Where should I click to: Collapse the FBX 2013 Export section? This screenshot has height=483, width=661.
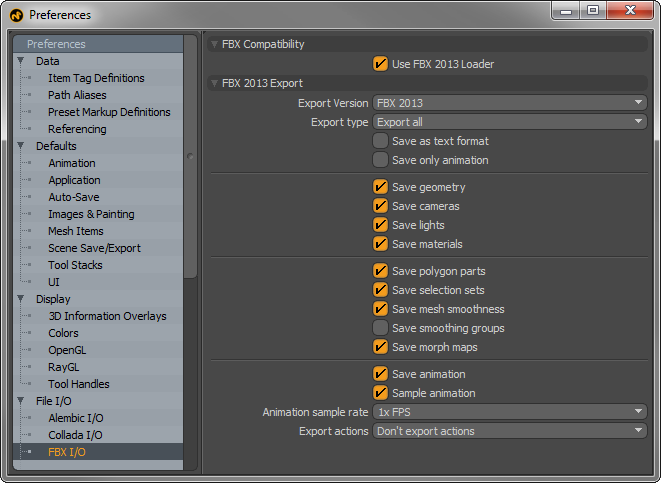(x=215, y=83)
